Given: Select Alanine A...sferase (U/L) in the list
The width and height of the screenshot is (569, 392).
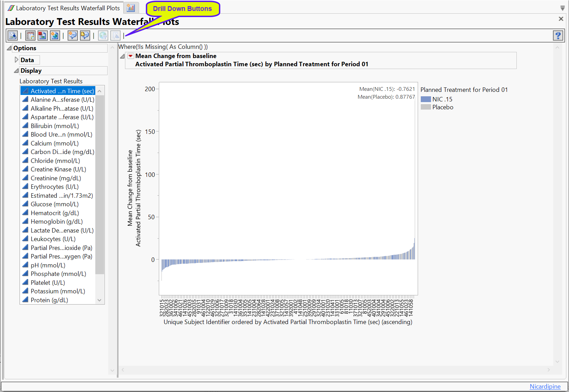Looking at the screenshot, I should 58,100.
